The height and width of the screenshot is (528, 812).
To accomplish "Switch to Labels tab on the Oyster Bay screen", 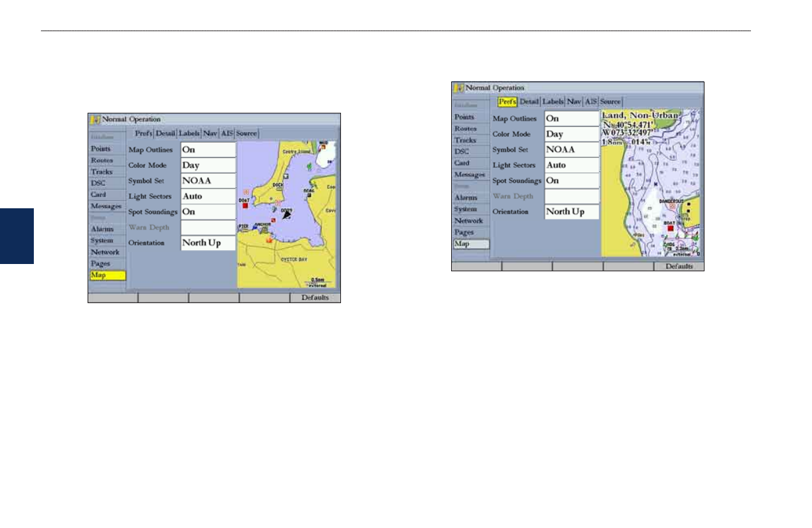I will tap(189, 133).
